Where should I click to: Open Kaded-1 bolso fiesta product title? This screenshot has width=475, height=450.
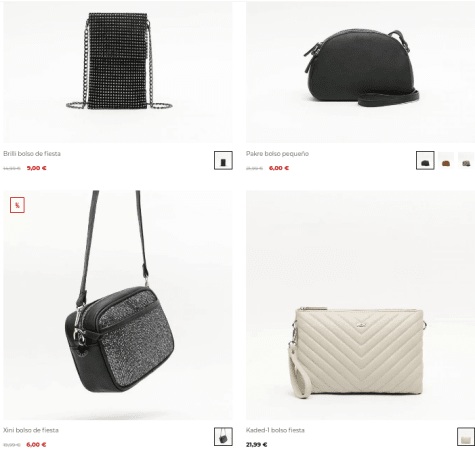pyautogui.click(x=275, y=430)
